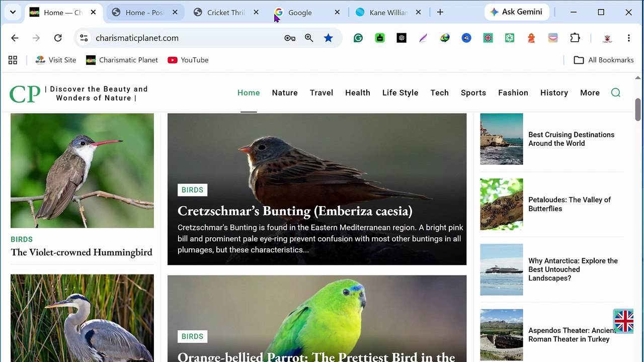Open the Charismatic Planet bookmark
This screenshot has width=644, height=362.
click(122, 60)
